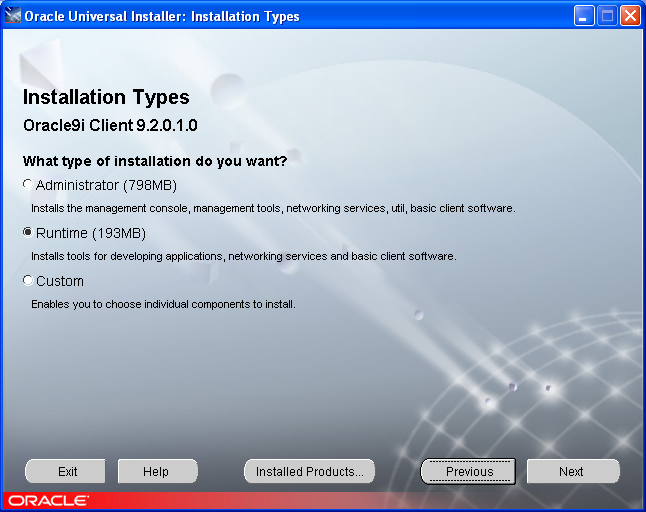646x512 pixels.
Task: Click 'What type of installation do you want?'
Action: coord(155,161)
